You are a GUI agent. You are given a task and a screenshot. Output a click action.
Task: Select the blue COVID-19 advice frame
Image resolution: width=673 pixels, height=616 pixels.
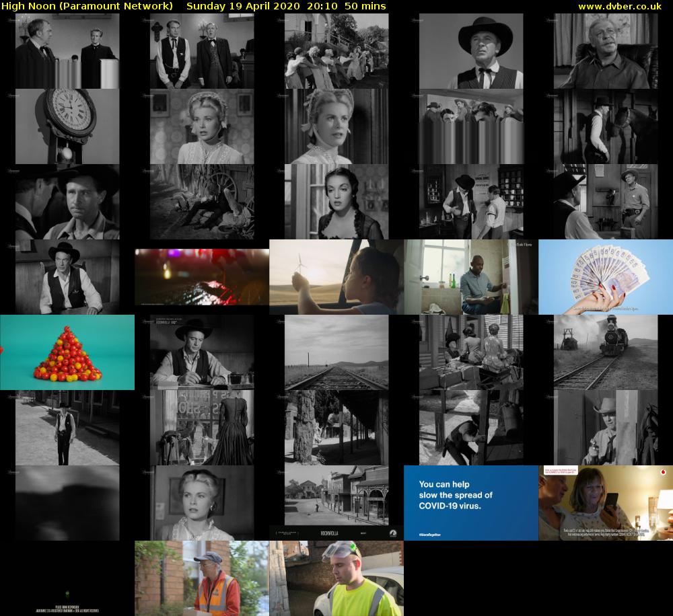[x=471, y=503]
